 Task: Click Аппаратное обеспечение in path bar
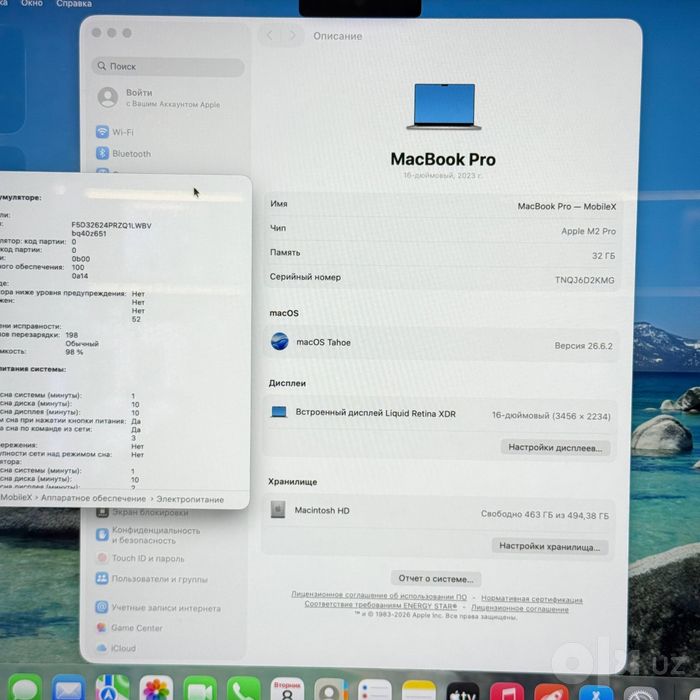point(93,498)
